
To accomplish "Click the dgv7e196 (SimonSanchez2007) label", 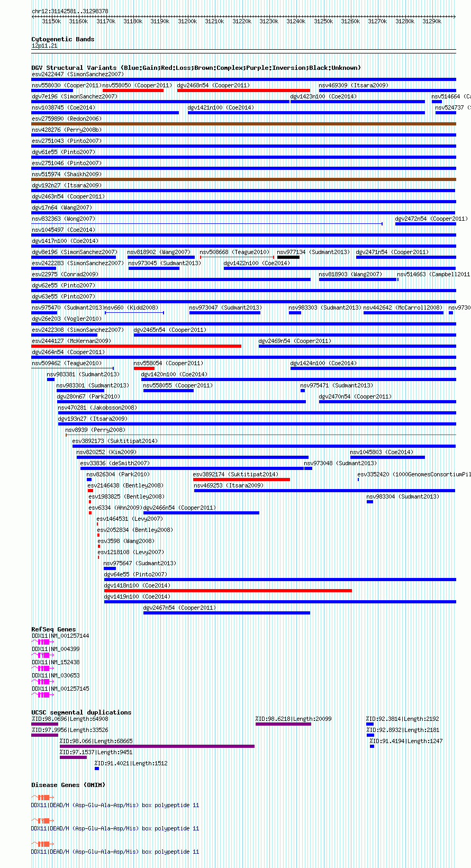I will pos(75,96).
